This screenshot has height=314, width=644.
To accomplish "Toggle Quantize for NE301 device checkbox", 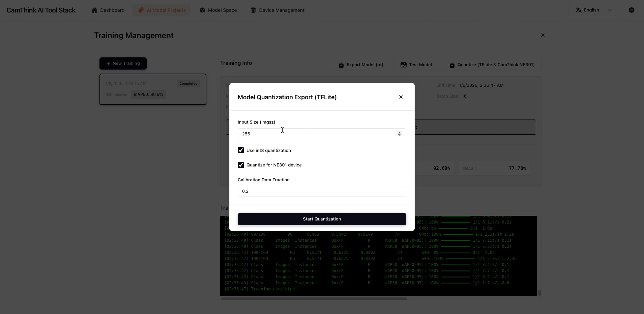I will pos(241,165).
